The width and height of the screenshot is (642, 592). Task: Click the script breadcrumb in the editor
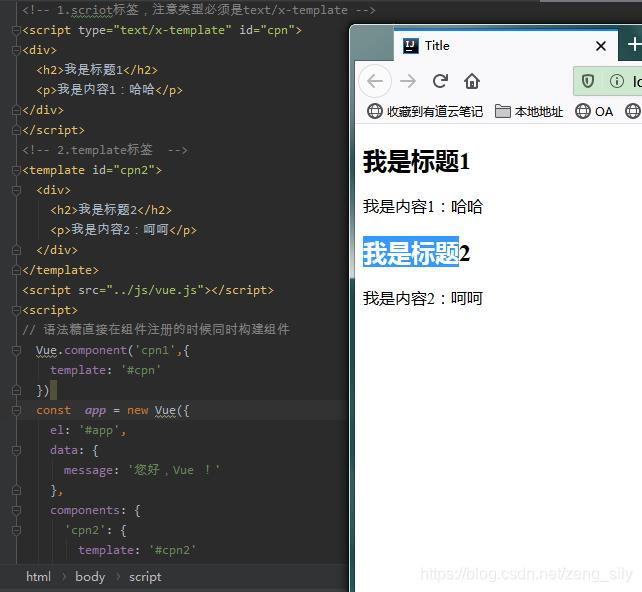tap(145, 577)
